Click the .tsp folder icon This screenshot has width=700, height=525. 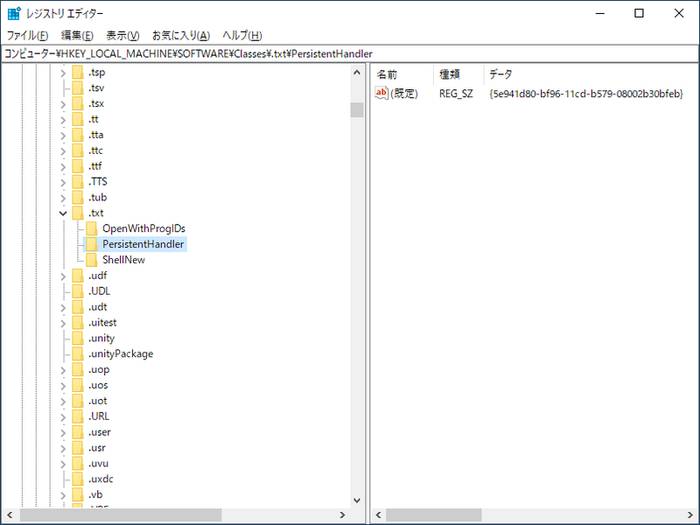(78, 72)
